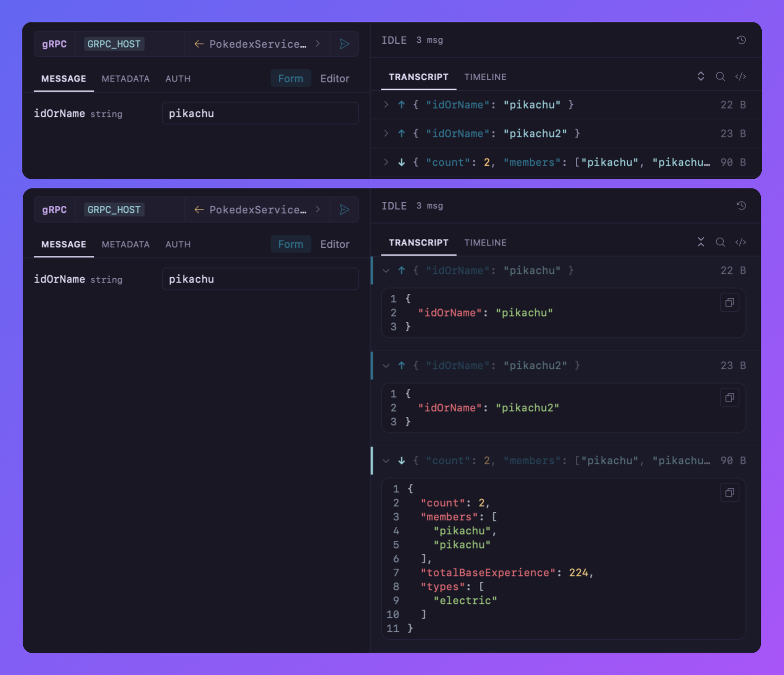The height and width of the screenshot is (675, 784).
Task: Select TRANSCRIPT tab in top panel
Action: (418, 77)
